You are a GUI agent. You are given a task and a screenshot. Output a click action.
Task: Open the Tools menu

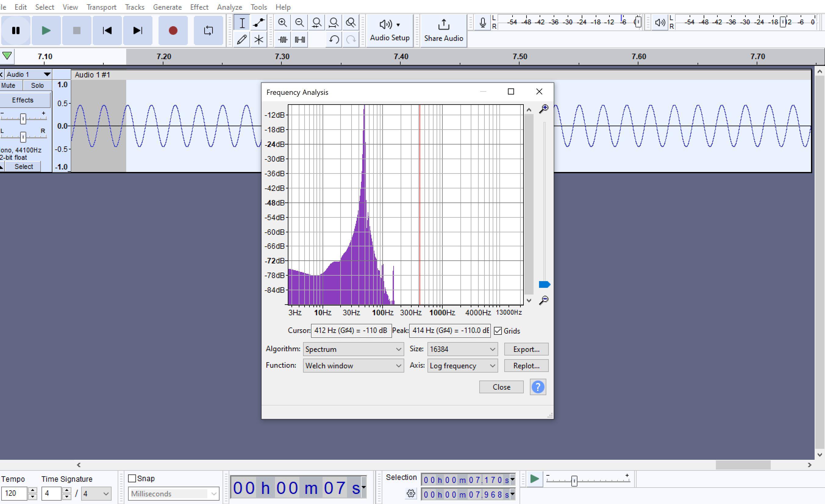coord(259,7)
